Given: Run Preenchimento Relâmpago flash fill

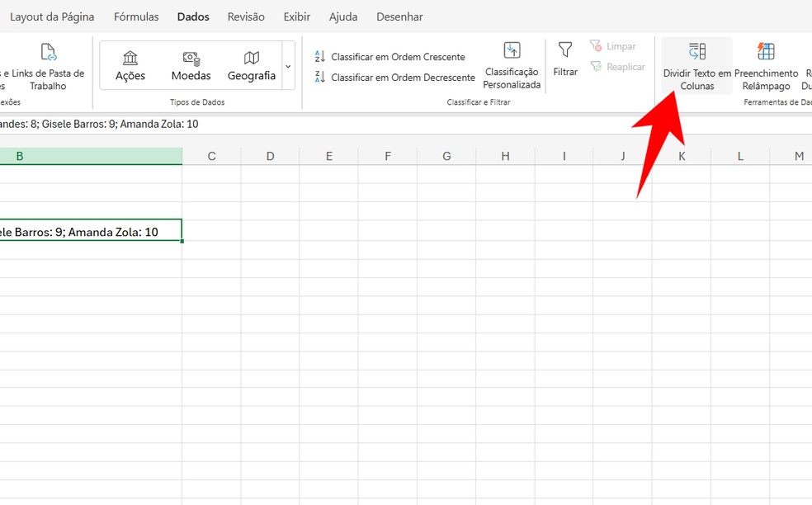Looking at the screenshot, I should point(765,66).
